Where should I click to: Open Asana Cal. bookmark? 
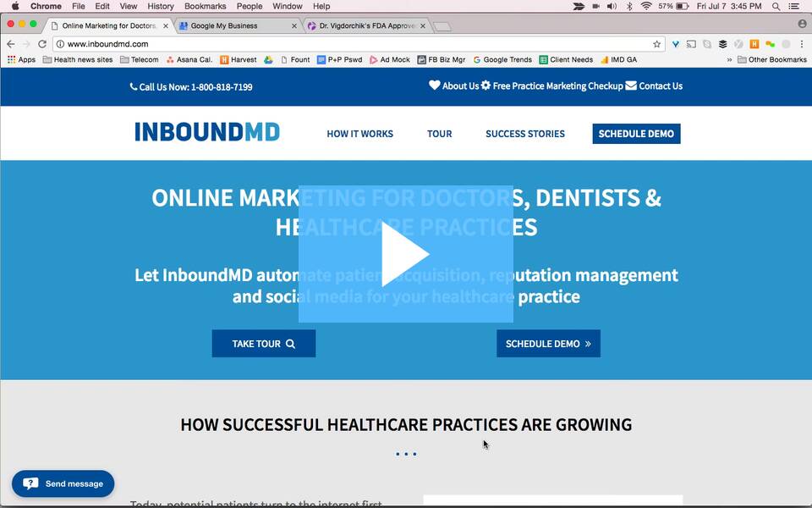189,59
